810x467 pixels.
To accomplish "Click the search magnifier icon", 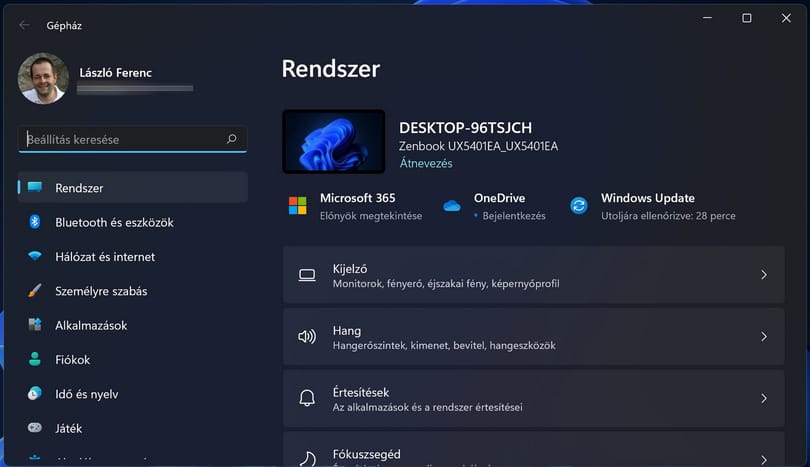I will point(232,138).
